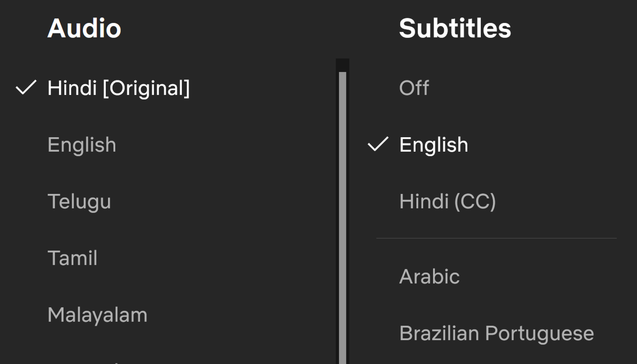The image size is (637, 364).
Task: Turn subtitles Off
Action: [x=414, y=88]
